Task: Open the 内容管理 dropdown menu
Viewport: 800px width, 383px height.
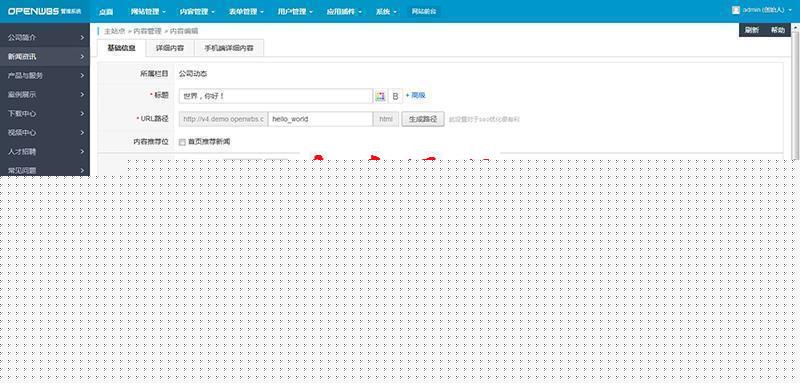Action: point(197,12)
